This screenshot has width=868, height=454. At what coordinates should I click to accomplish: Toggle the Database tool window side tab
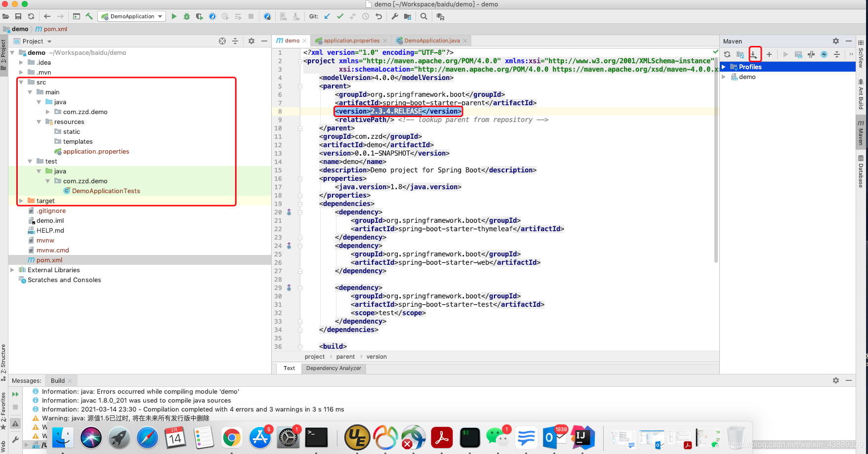(861, 171)
